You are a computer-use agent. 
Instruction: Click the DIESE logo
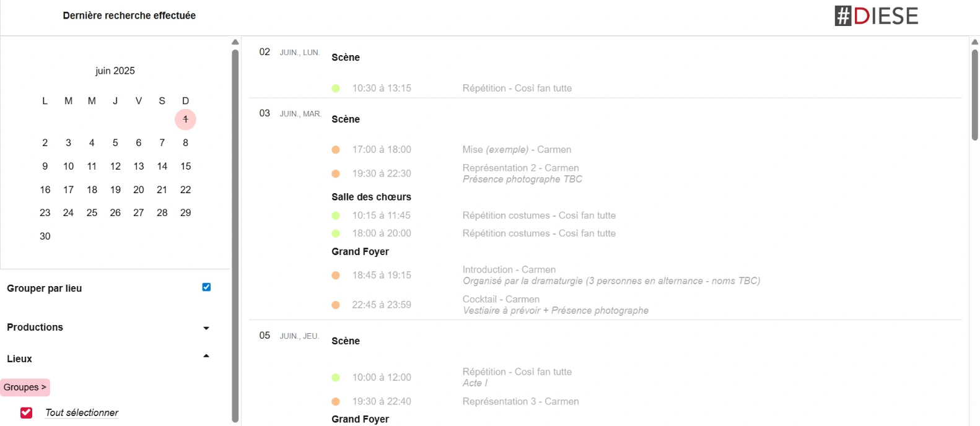click(876, 16)
